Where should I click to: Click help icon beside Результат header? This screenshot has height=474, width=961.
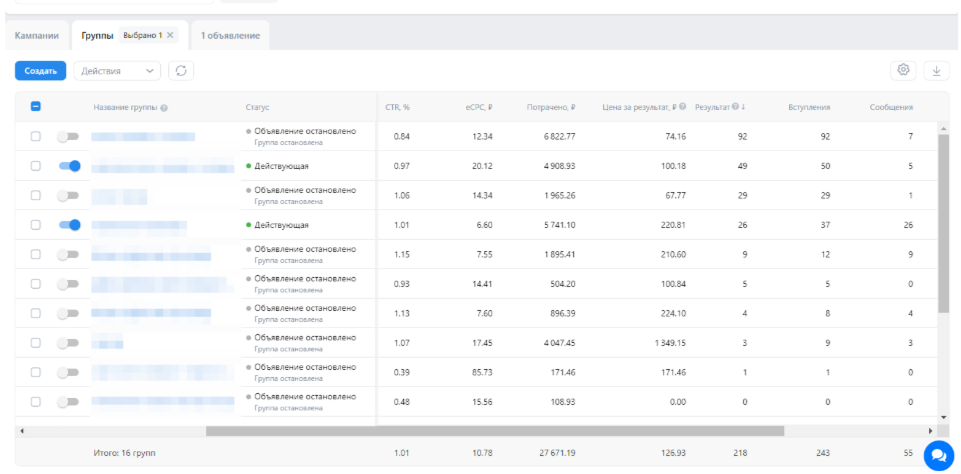tap(735, 107)
